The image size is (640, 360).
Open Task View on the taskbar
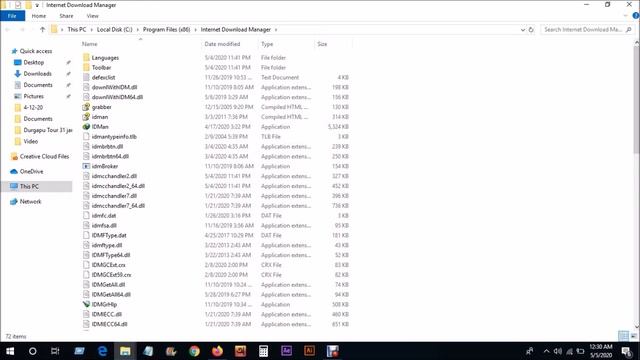pyautogui.click(x=55, y=351)
